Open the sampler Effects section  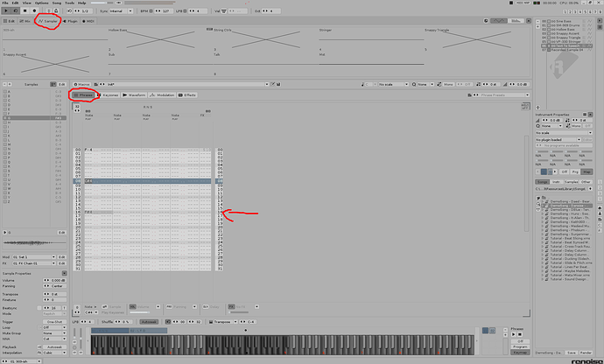tap(187, 95)
